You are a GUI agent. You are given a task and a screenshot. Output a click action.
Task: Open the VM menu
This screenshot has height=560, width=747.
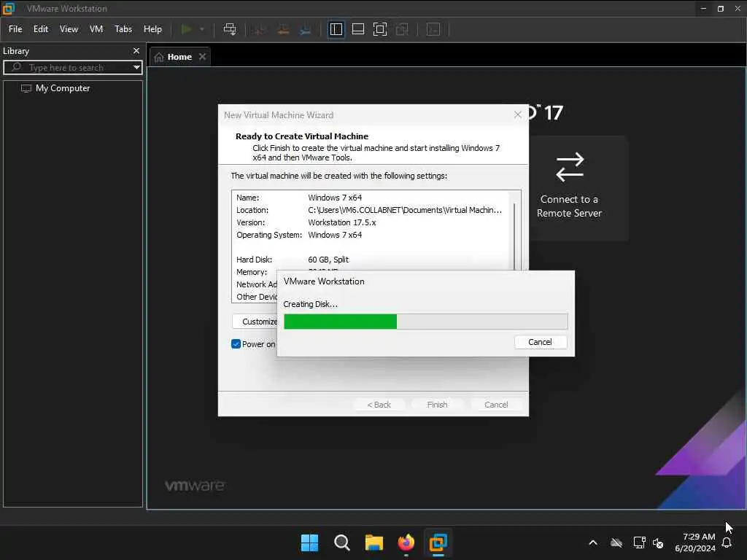click(x=96, y=29)
